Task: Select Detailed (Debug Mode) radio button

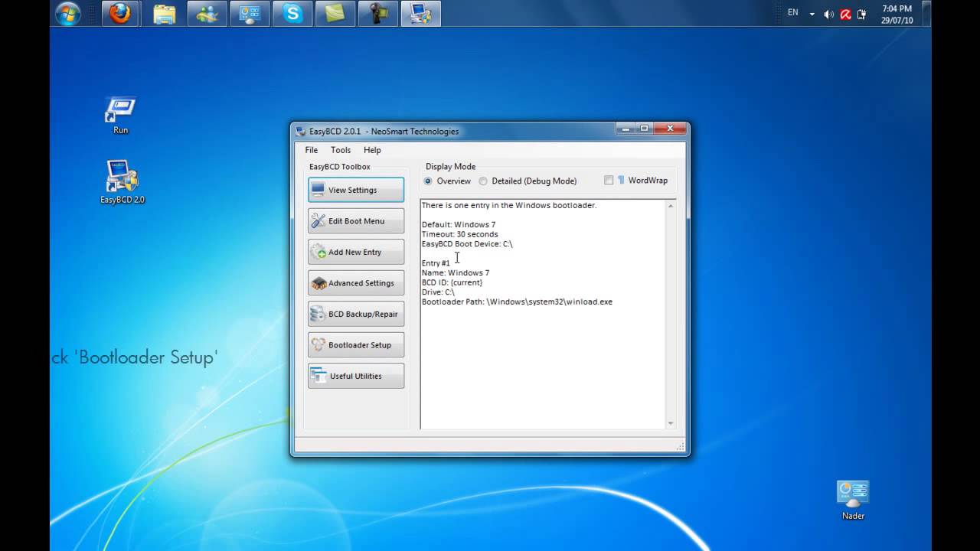Action: (x=528, y=181)
